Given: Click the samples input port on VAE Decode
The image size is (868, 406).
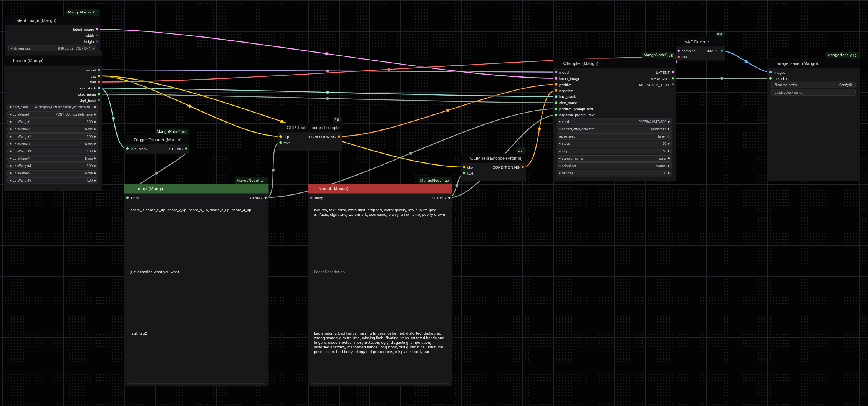Looking at the screenshot, I should tap(679, 51).
